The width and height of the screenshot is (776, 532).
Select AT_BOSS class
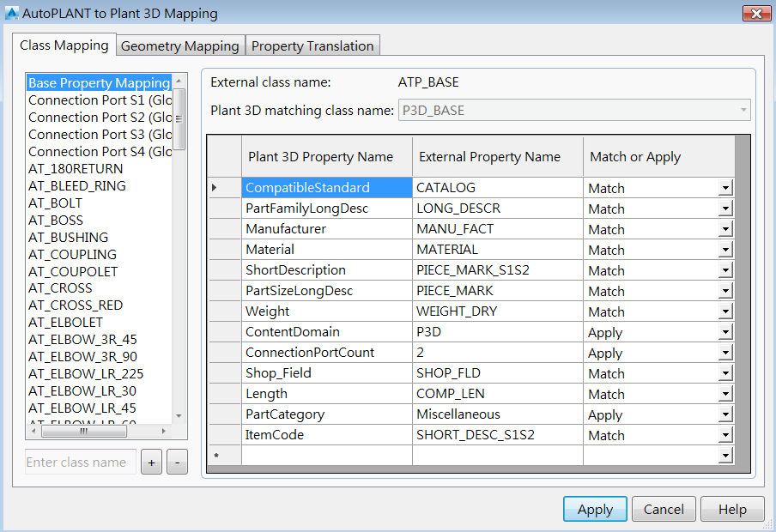[x=99, y=221]
